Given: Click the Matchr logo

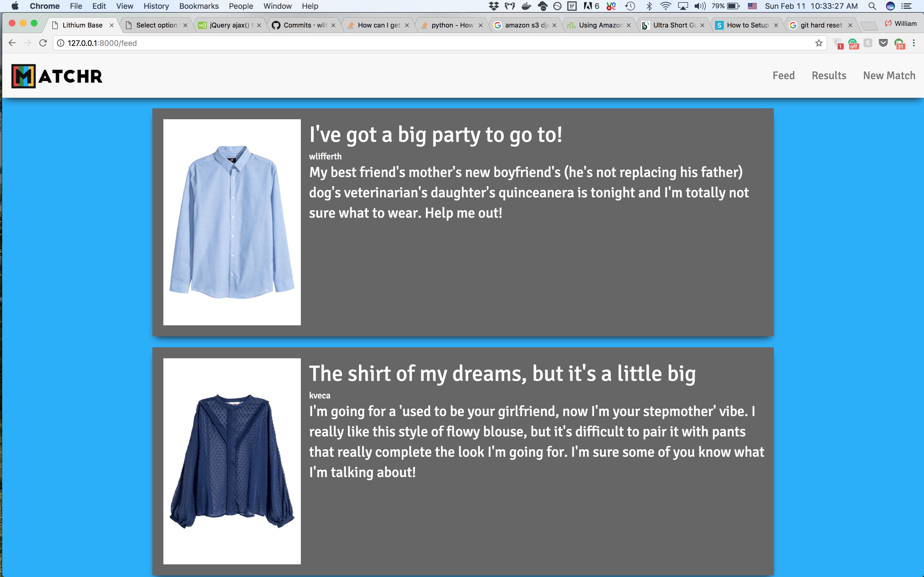Looking at the screenshot, I should click(x=57, y=76).
